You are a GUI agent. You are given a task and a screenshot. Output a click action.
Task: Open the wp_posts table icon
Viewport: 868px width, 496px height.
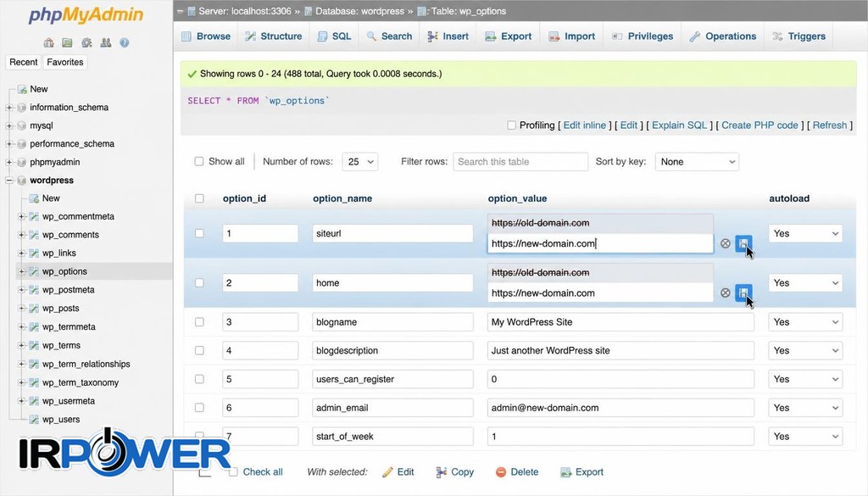(34, 309)
